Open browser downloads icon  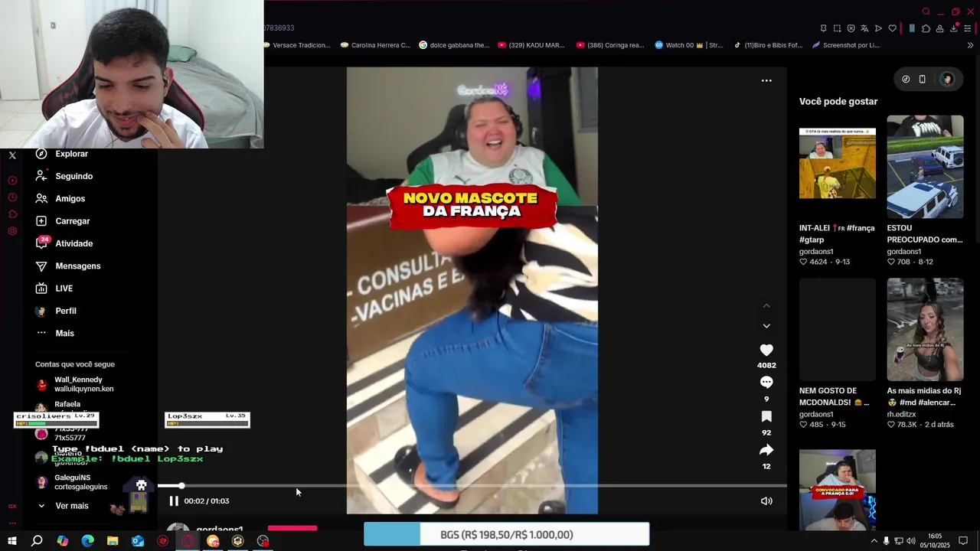point(954,28)
